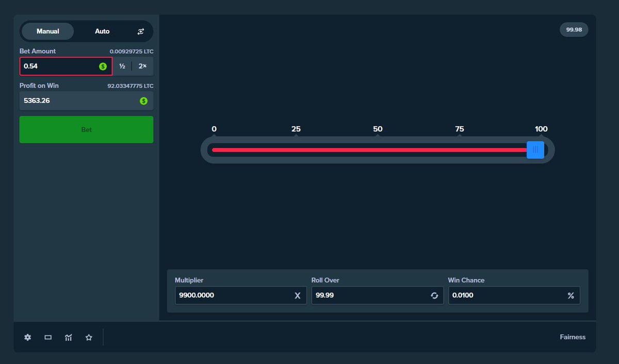
Task: Open live stats chart icon
Action: click(x=69, y=337)
